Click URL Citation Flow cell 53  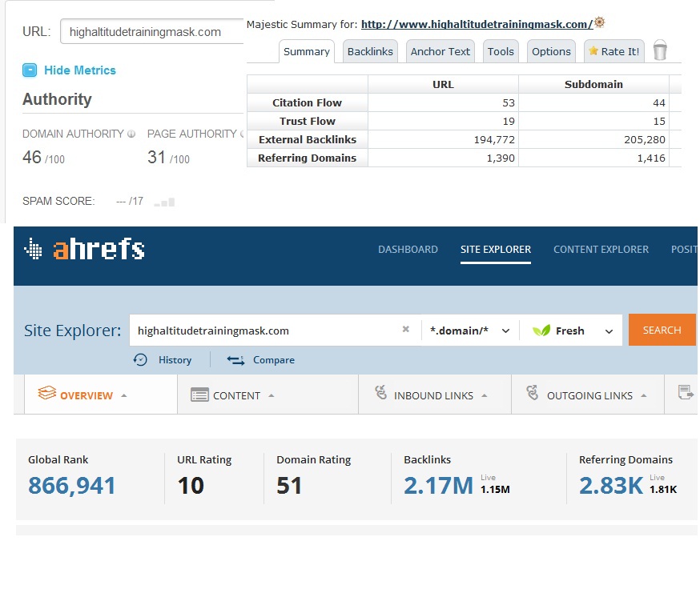tap(443, 102)
